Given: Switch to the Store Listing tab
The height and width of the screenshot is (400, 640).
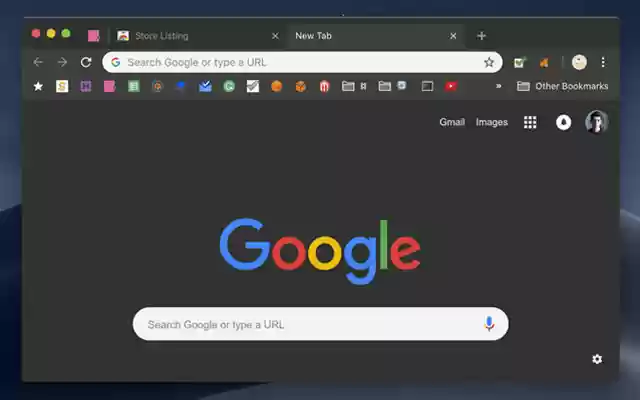Looking at the screenshot, I should 198,36.
